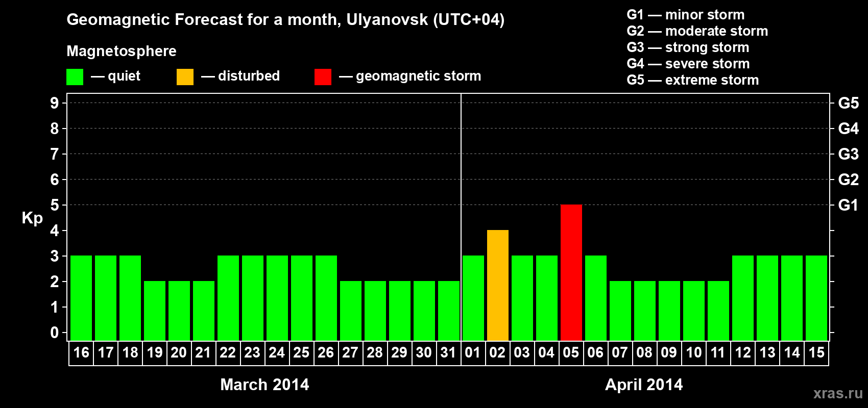Click the date label 16 in March

pyautogui.click(x=81, y=352)
